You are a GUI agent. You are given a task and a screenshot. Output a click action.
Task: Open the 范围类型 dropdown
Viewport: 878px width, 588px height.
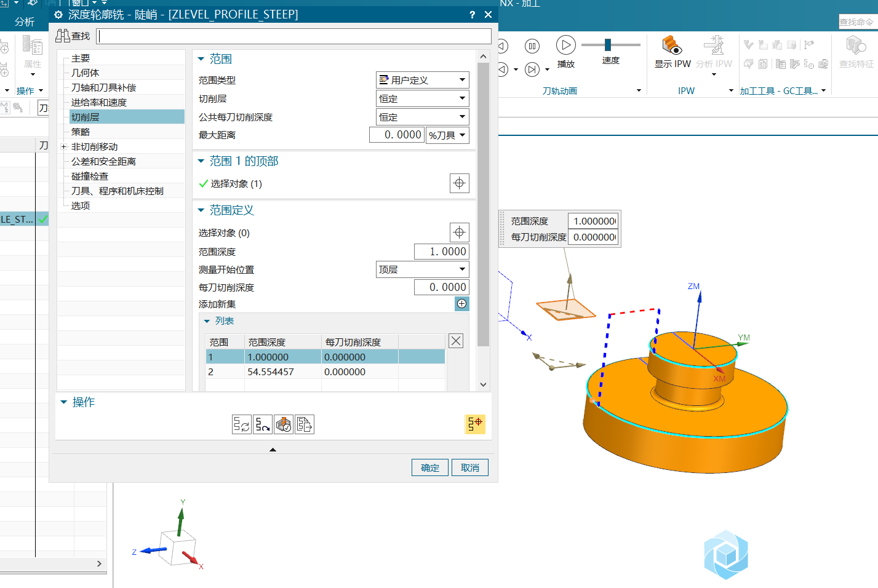point(423,80)
